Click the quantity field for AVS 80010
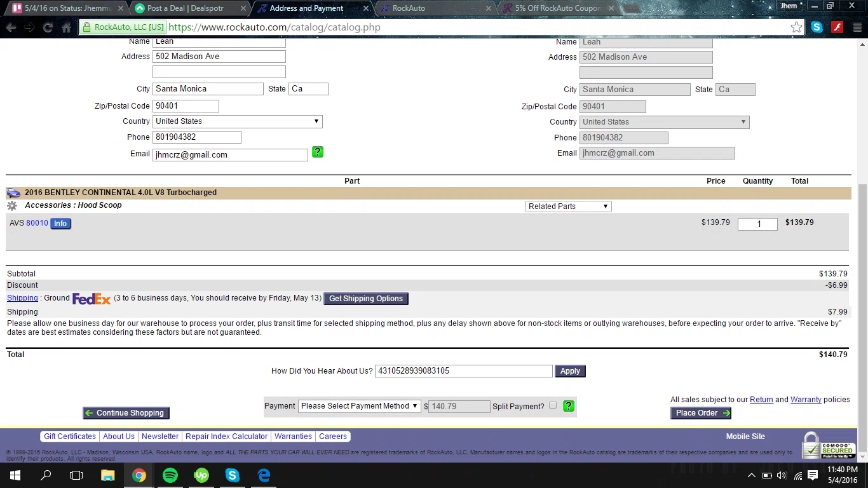The width and height of the screenshot is (868, 488). tap(757, 224)
